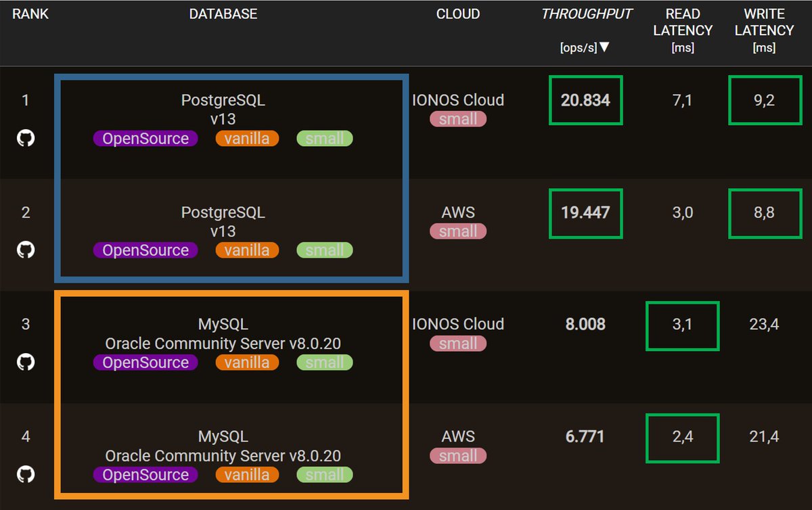The width and height of the screenshot is (812, 510).
Task: Click rank number 2
Action: 26,212
